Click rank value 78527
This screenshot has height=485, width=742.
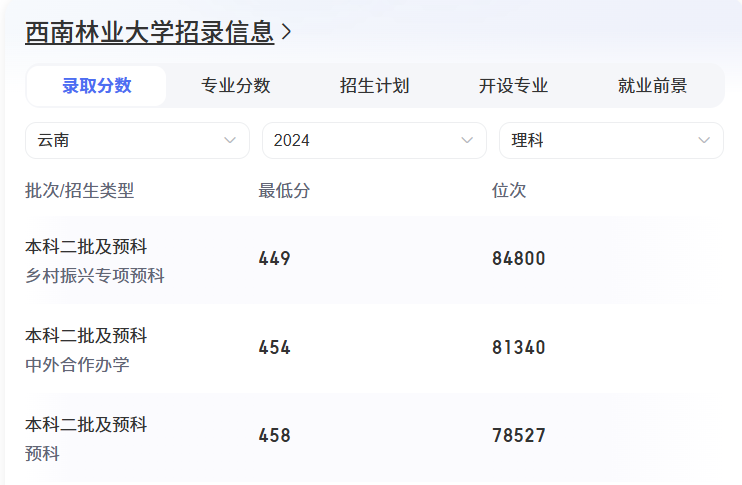[519, 435]
